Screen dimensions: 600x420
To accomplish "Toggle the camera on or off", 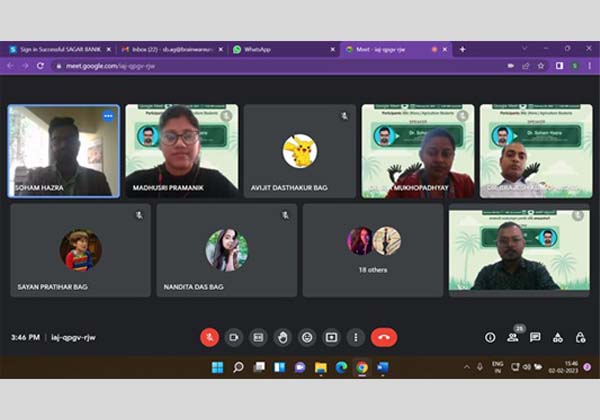I will 234,337.
